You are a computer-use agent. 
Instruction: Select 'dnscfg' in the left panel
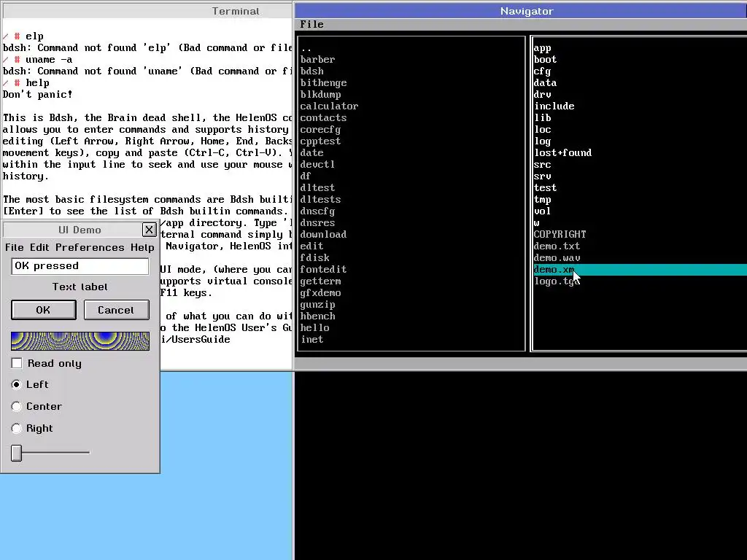[x=411, y=211]
